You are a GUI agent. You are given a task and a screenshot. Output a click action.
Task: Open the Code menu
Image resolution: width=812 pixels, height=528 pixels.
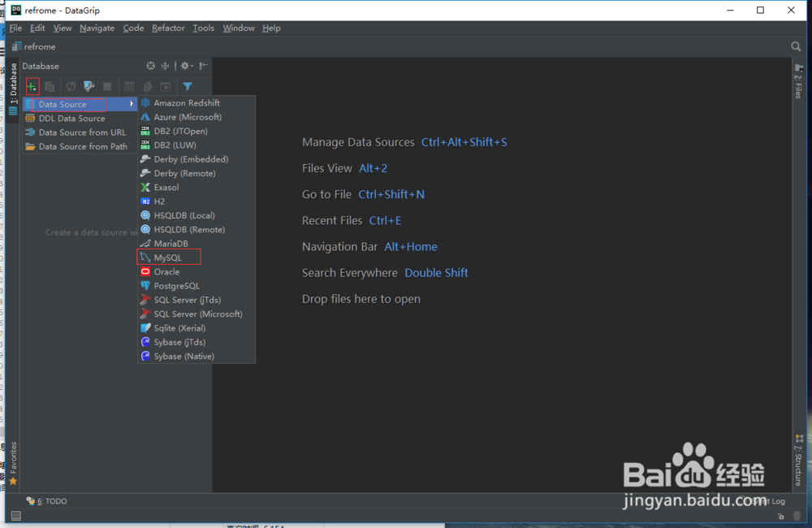[133, 28]
